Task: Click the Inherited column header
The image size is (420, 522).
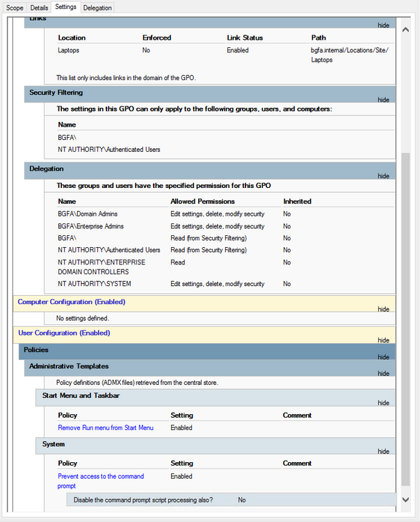Action: 298,201
